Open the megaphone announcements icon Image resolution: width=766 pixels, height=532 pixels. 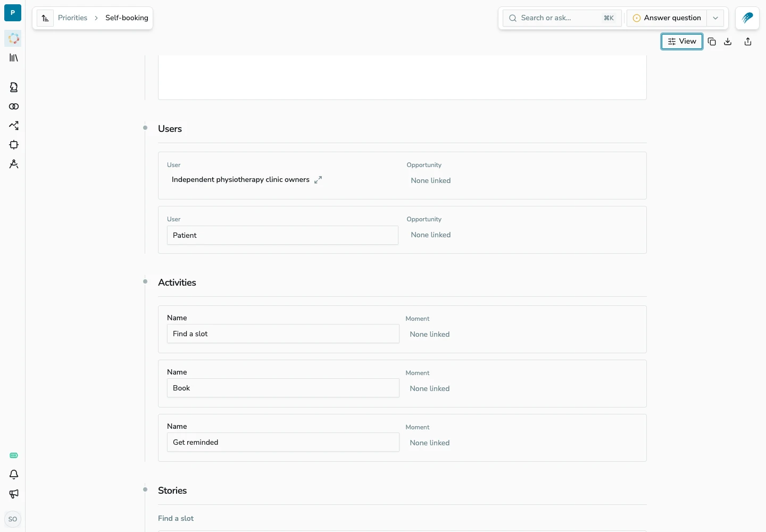[14, 494]
